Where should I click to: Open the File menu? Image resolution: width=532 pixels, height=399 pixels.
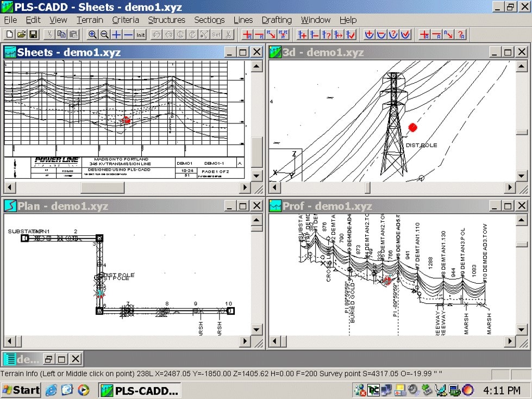click(x=10, y=20)
